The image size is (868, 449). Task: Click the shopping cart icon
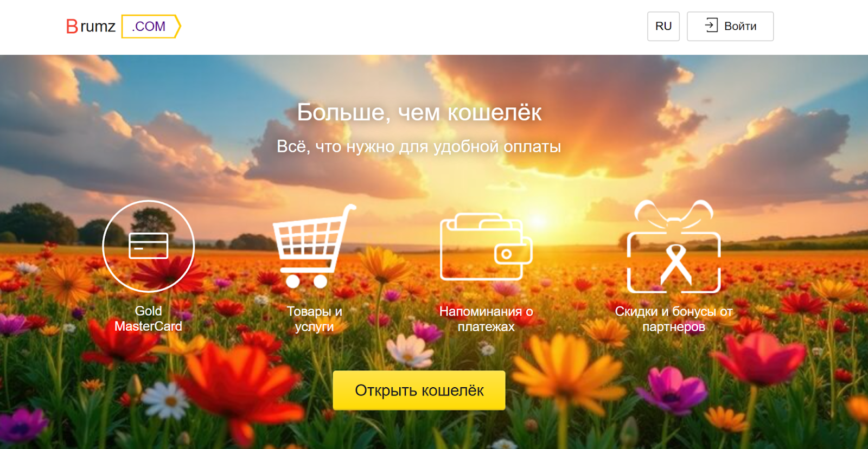point(314,246)
